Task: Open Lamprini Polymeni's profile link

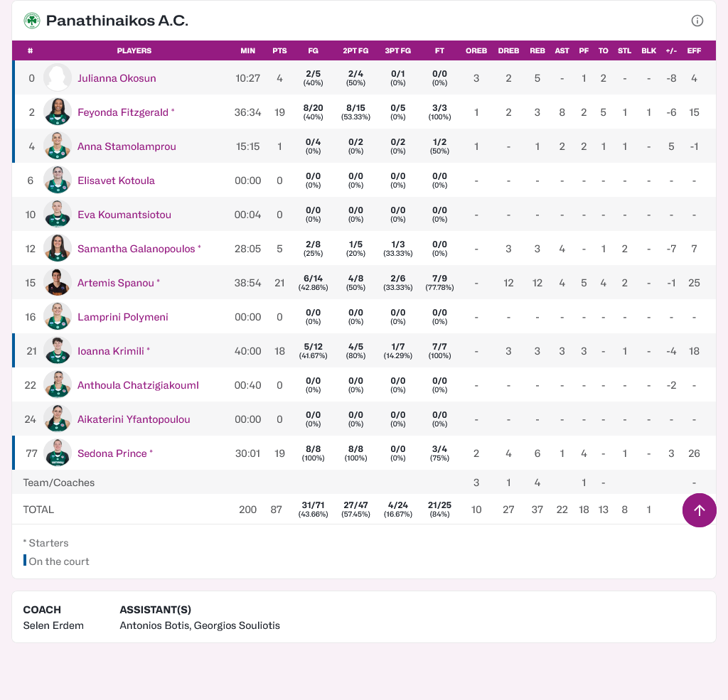Action: (122, 317)
